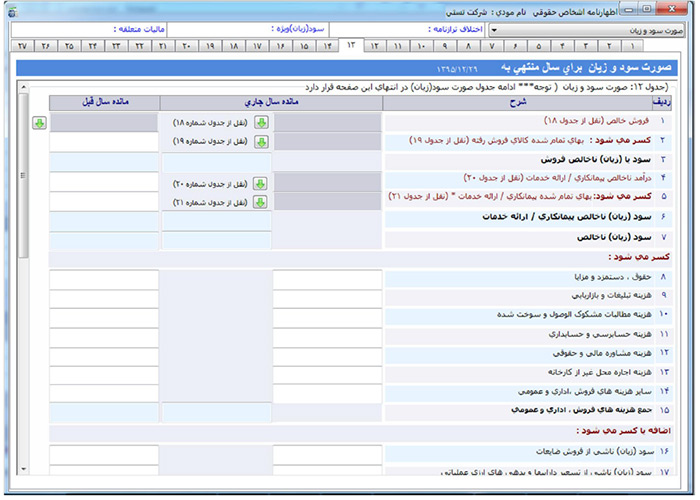This screenshot has width=700, height=500.
Task: Click previous year field for هزينه تبليغات و بازاريابي
Action: 104,297
